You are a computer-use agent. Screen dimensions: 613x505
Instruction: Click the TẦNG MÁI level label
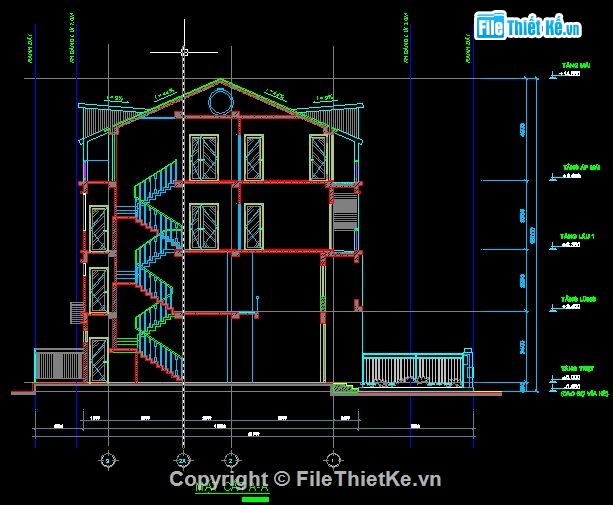tap(576, 65)
